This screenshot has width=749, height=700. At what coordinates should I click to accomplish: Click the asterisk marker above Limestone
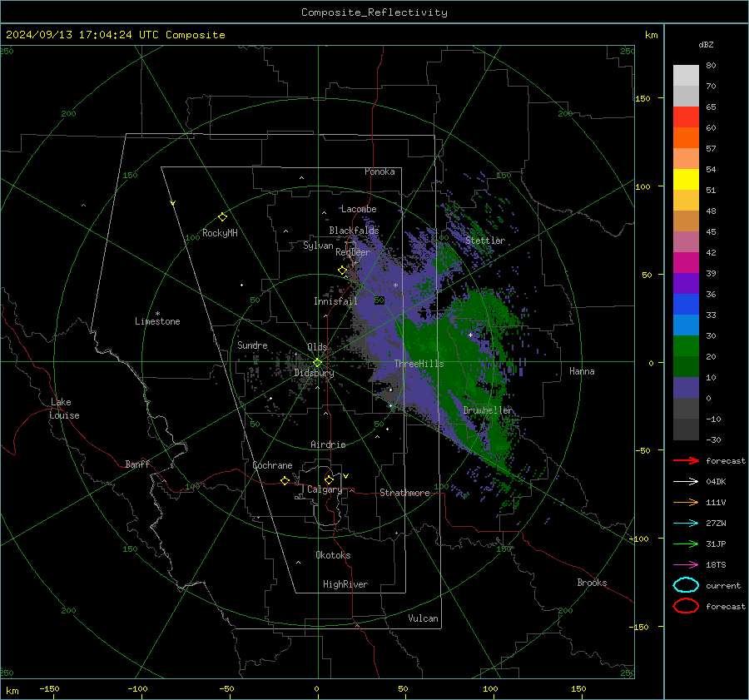tap(157, 314)
